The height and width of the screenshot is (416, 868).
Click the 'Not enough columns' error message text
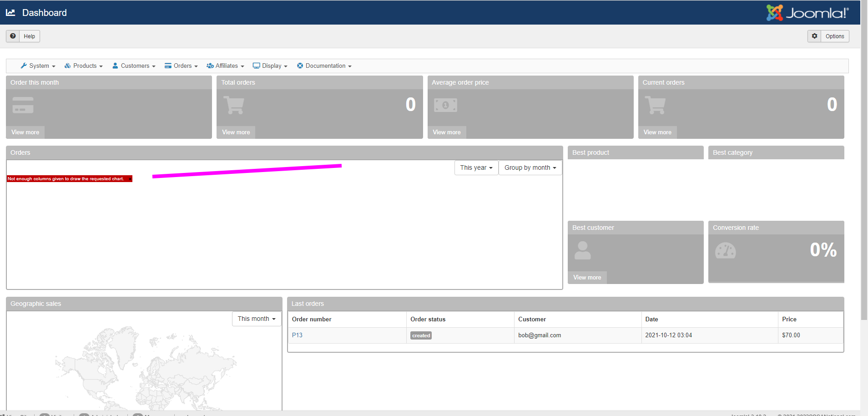click(x=66, y=179)
